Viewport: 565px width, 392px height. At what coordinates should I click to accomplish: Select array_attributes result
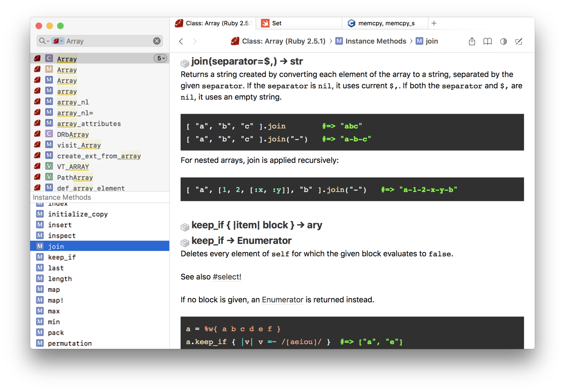pos(100,124)
